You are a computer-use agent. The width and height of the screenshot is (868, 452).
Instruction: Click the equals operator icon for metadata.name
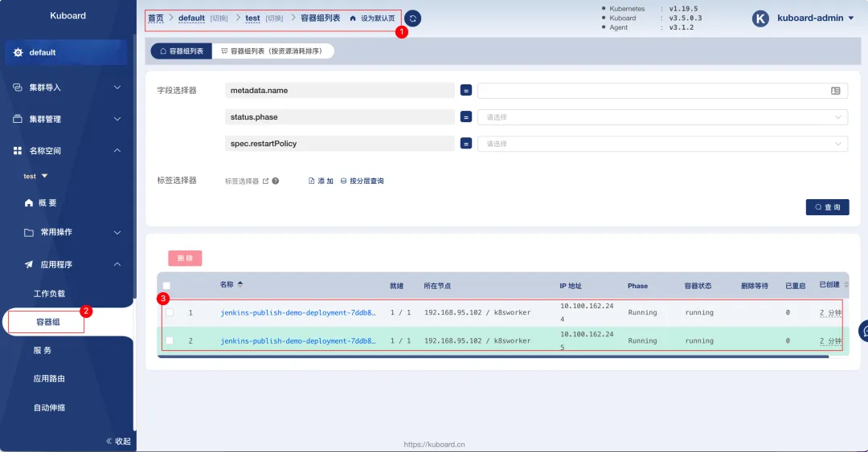coord(466,90)
